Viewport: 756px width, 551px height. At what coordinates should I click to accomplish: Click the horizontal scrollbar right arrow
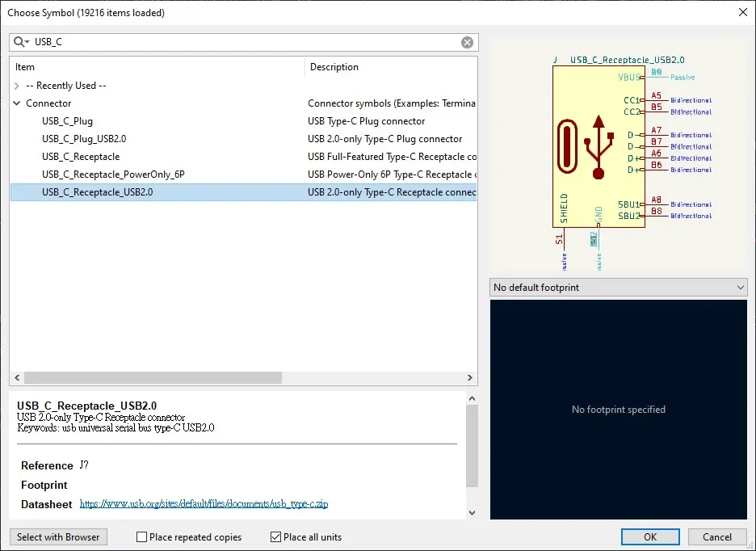(x=469, y=378)
